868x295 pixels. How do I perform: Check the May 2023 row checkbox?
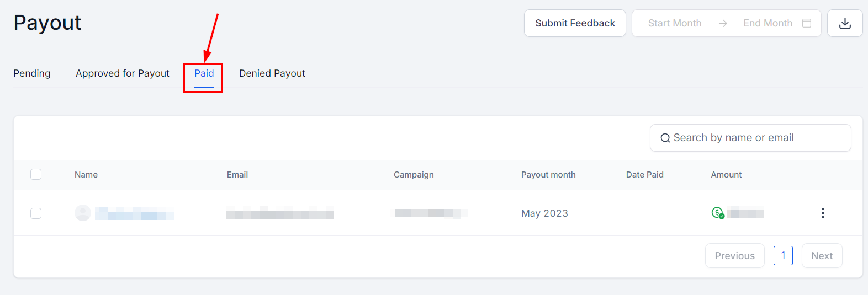click(x=36, y=213)
